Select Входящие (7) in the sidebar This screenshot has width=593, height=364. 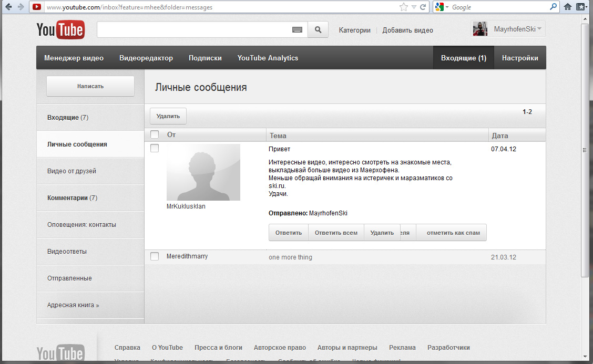(90, 118)
